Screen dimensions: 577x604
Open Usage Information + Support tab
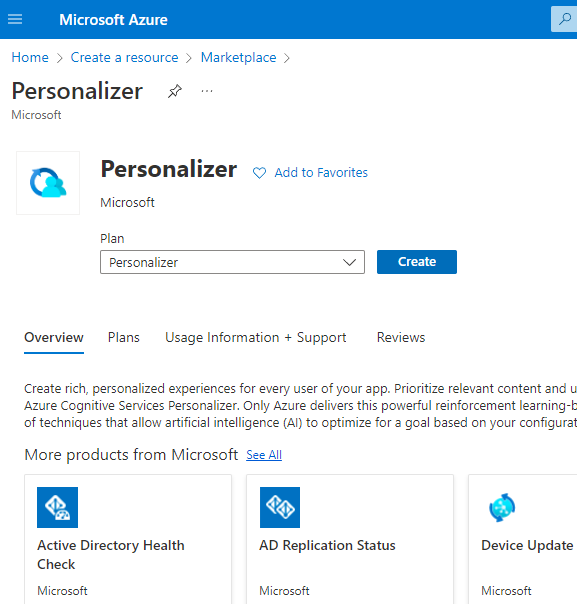(x=256, y=337)
